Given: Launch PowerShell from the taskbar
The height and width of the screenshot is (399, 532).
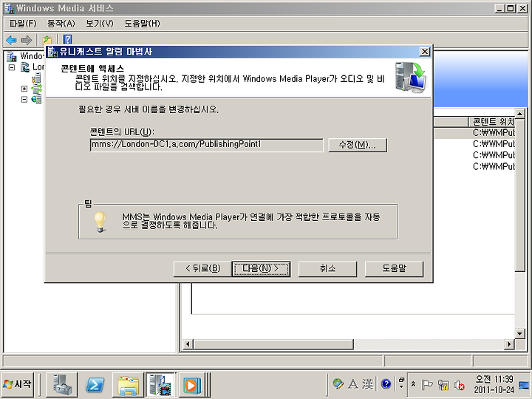Looking at the screenshot, I should coord(95,385).
